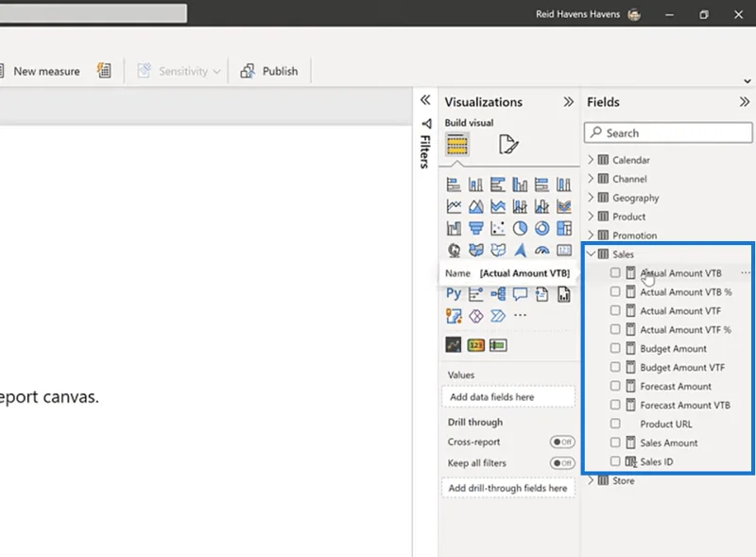Viewport: 756px width, 557px height.
Task: Expand the Store table
Action: tap(591, 480)
